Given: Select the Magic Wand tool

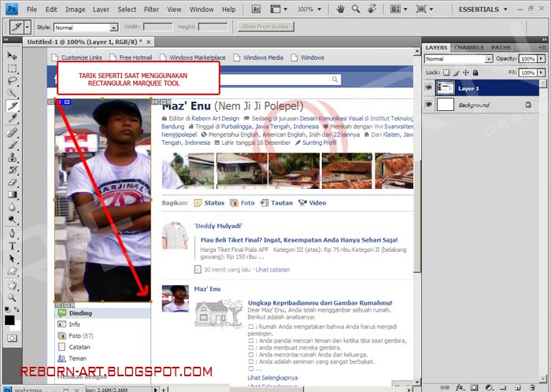Looking at the screenshot, I should [12, 93].
